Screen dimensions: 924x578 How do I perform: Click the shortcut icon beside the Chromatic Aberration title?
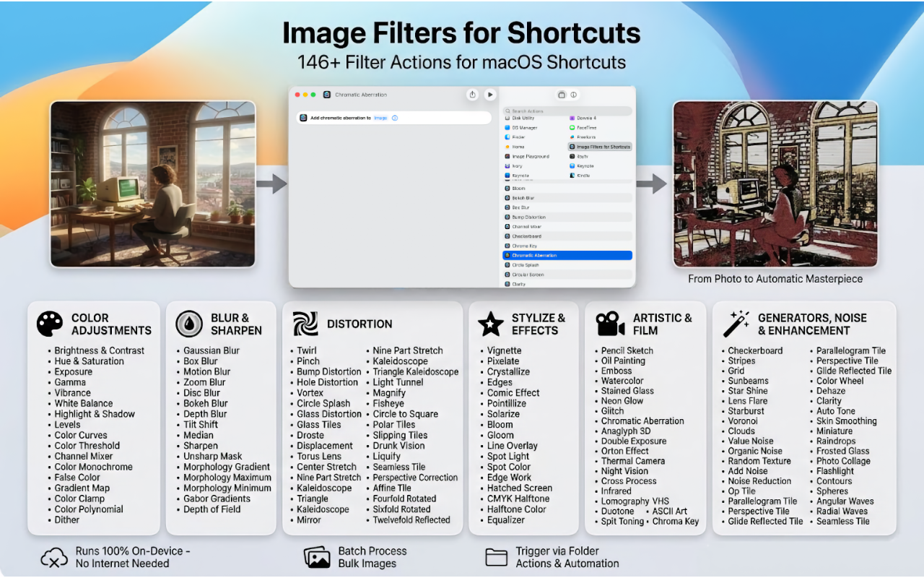[x=327, y=95]
